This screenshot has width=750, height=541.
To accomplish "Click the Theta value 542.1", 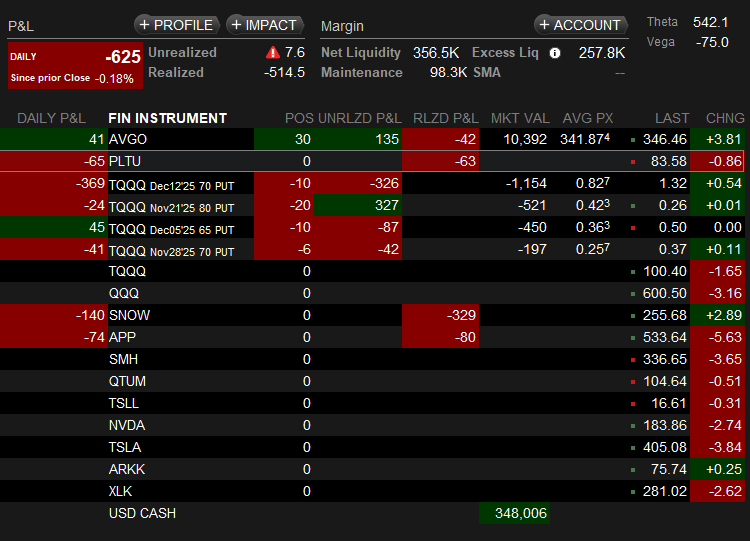I will pyautogui.click(x=711, y=22).
